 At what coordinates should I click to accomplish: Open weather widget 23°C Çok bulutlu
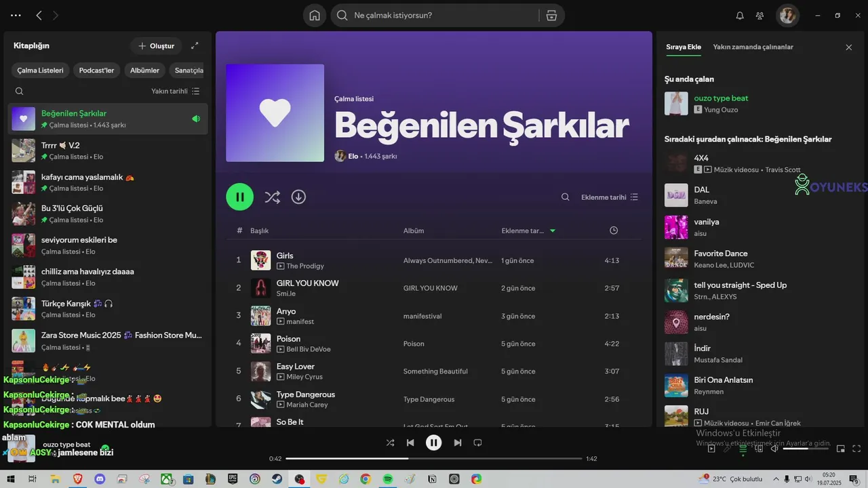click(729, 479)
